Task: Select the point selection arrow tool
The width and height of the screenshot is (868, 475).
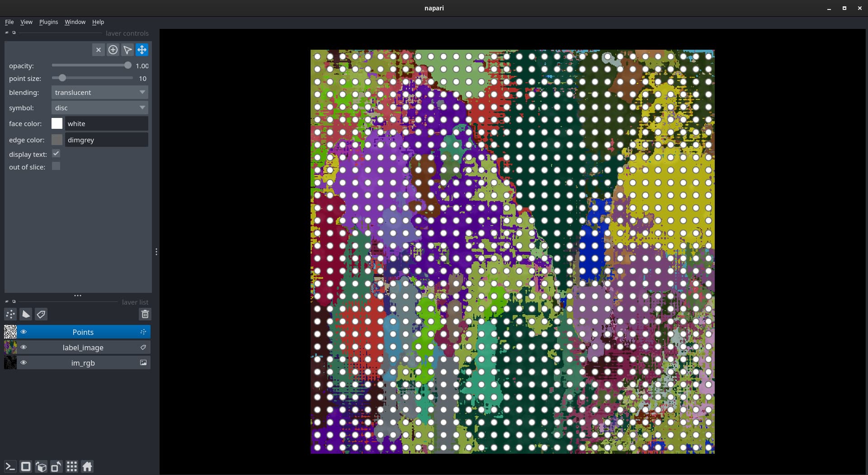Action: (127, 50)
